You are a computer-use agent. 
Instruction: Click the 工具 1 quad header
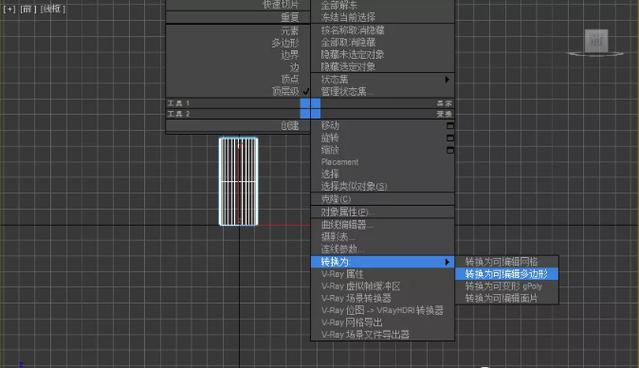(x=178, y=103)
